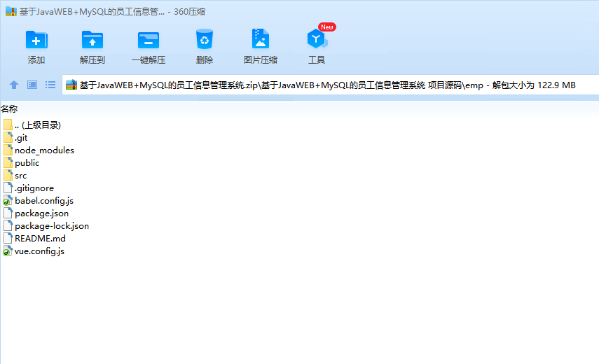Select the .gitignore file

29,188
